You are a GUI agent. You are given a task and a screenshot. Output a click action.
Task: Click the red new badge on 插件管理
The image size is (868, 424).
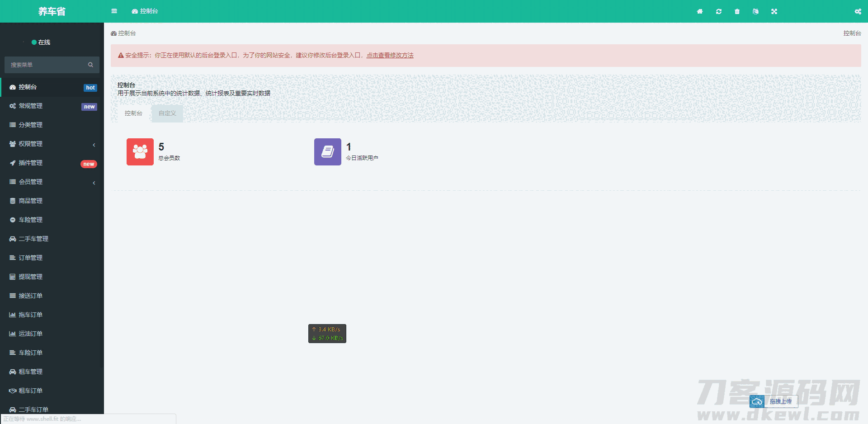pyautogui.click(x=89, y=164)
